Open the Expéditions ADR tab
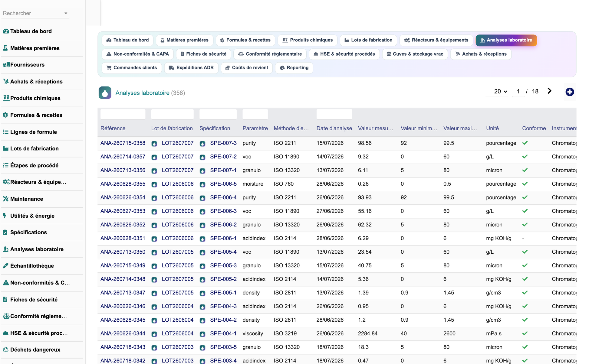The image size is (589, 364). [191, 68]
